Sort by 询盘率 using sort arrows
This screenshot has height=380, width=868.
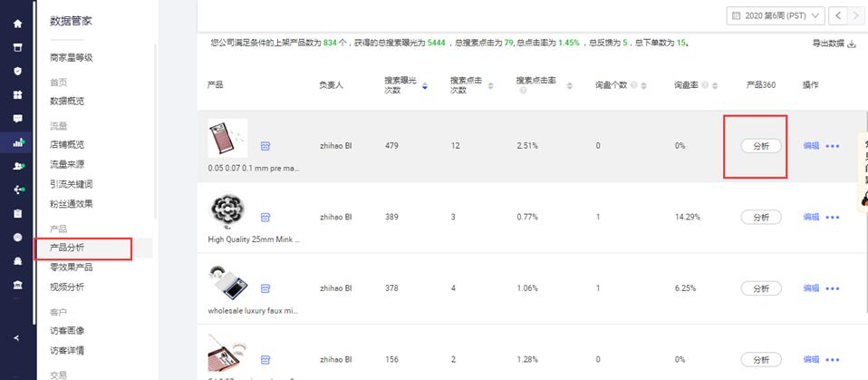[715, 86]
